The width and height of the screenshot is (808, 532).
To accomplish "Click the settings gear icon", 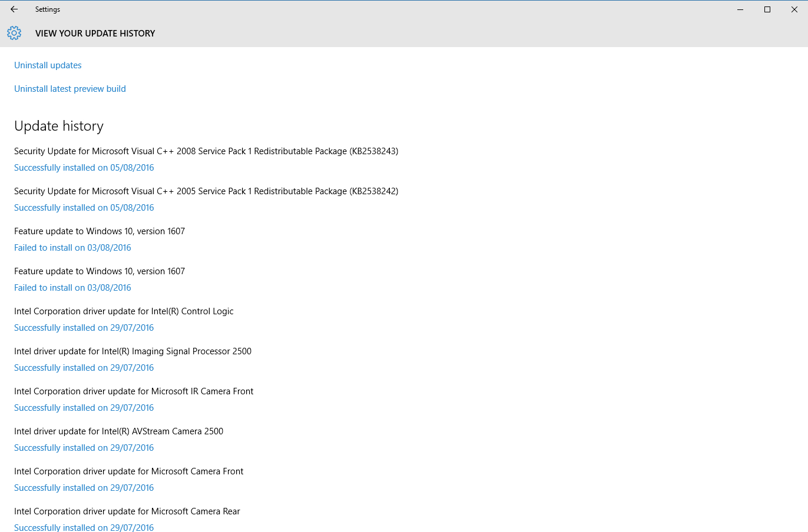I will tap(14, 33).
